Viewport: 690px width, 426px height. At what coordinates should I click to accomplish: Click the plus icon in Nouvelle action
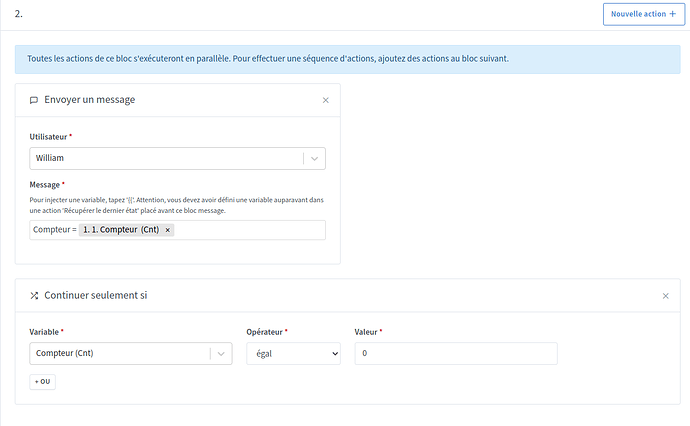point(671,15)
